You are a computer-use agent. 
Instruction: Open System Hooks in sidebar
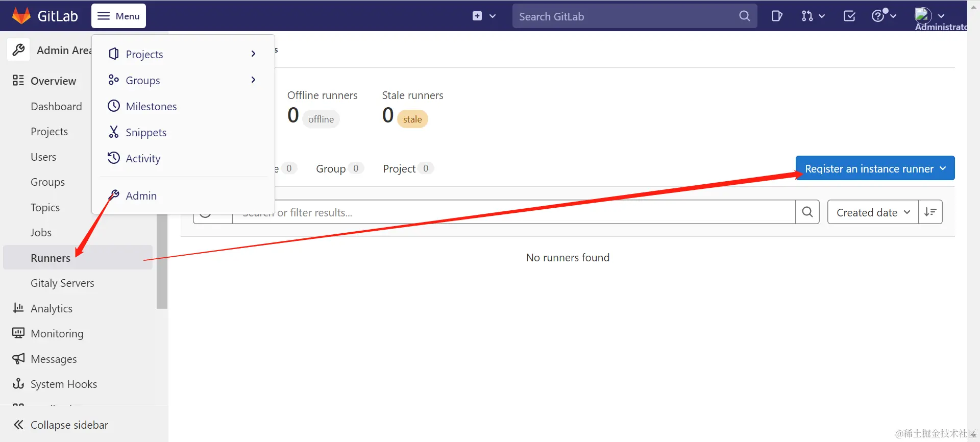64,384
